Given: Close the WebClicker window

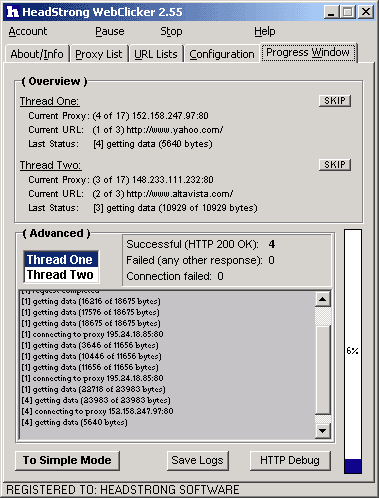Looking at the screenshot, I should [x=366, y=12].
